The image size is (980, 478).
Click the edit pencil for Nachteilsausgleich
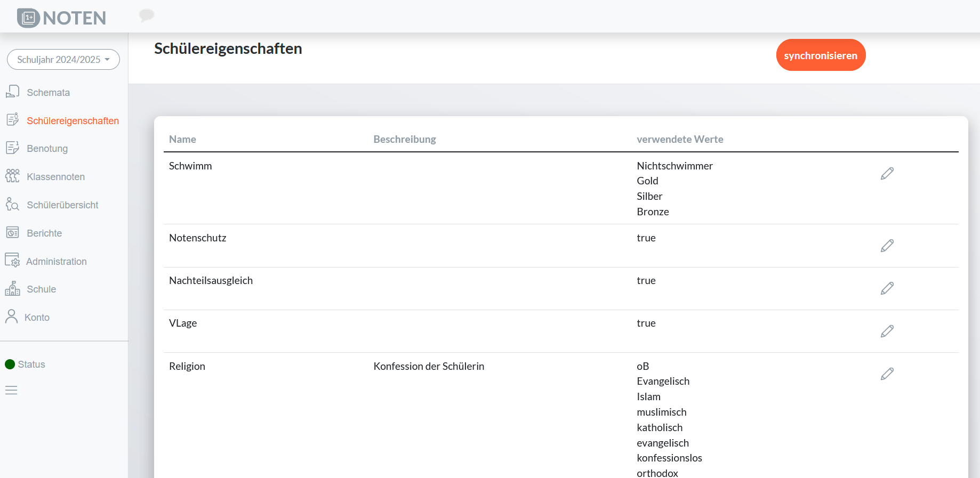click(x=887, y=288)
